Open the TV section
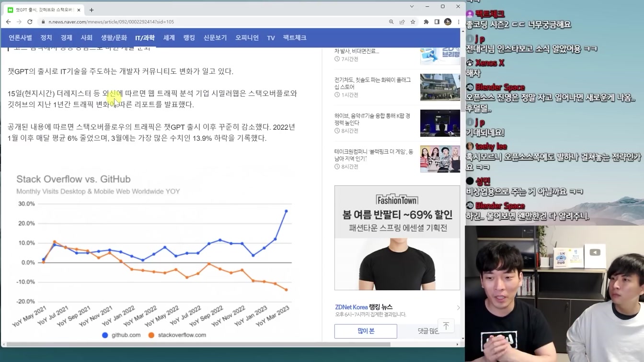Screen dimensions: 644x362 click(x=271, y=38)
